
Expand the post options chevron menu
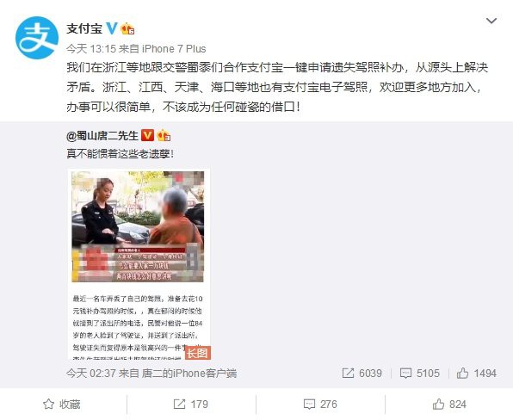point(491,22)
